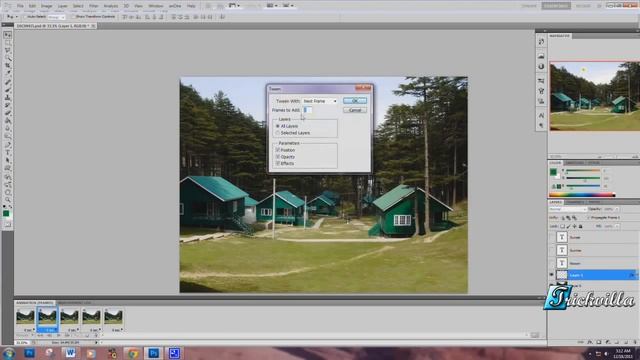Click the color spectrum ramp

(x=582, y=195)
